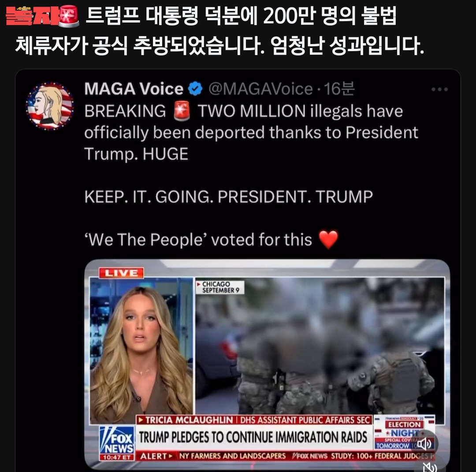The width and height of the screenshot is (476, 472).
Task: Click the red LIVE badge on video
Action: pyautogui.click(x=122, y=273)
